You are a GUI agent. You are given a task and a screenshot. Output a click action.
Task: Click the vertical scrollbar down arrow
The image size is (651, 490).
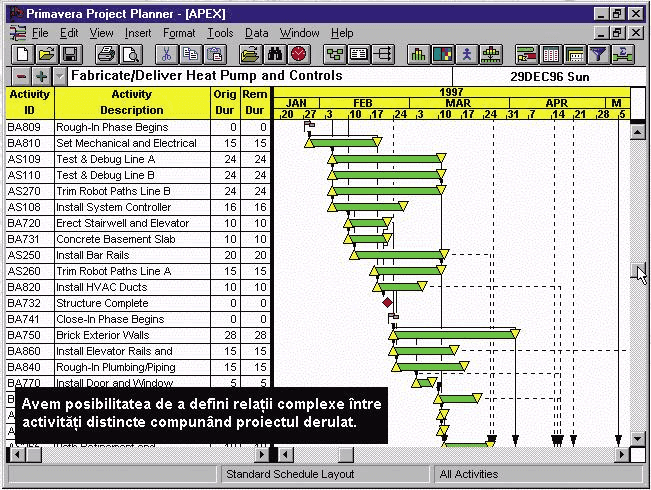click(637, 438)
